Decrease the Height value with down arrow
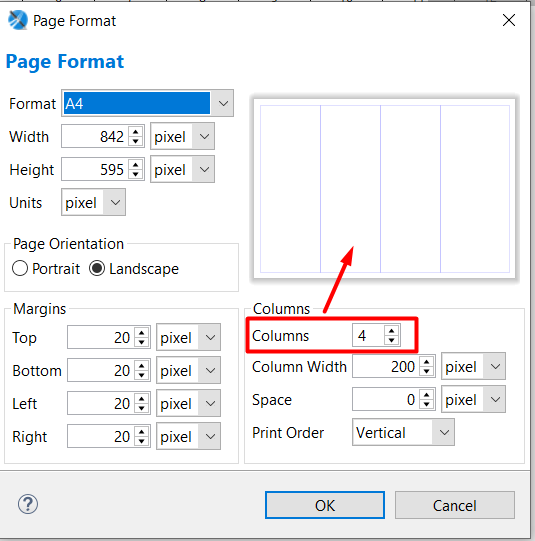 pyautogui.click(x=136, y=174)
